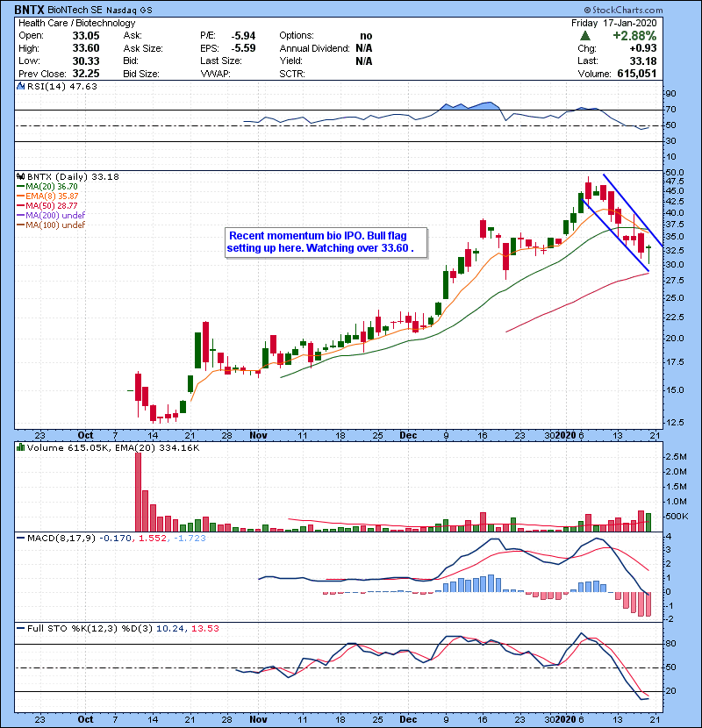The image size is (702, 728).
Task: Click the High price value in the quote table
Action: (x=86, y=48)
